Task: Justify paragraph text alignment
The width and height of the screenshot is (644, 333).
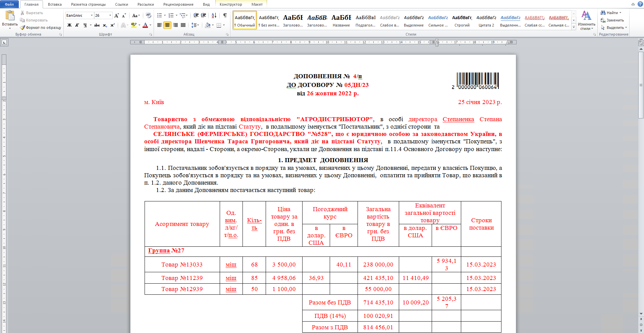Action: 183,25
